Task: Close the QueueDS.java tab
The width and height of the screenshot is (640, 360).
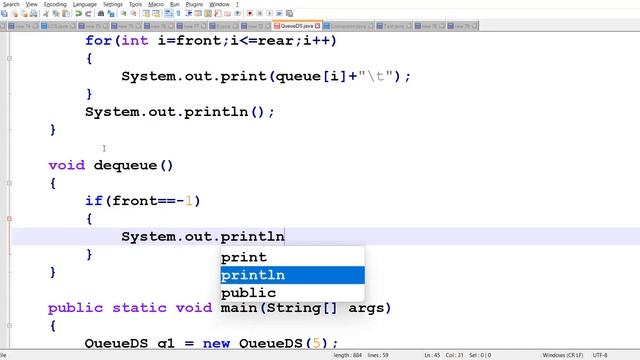Action: pyautogui.click(x=318, y=26)
